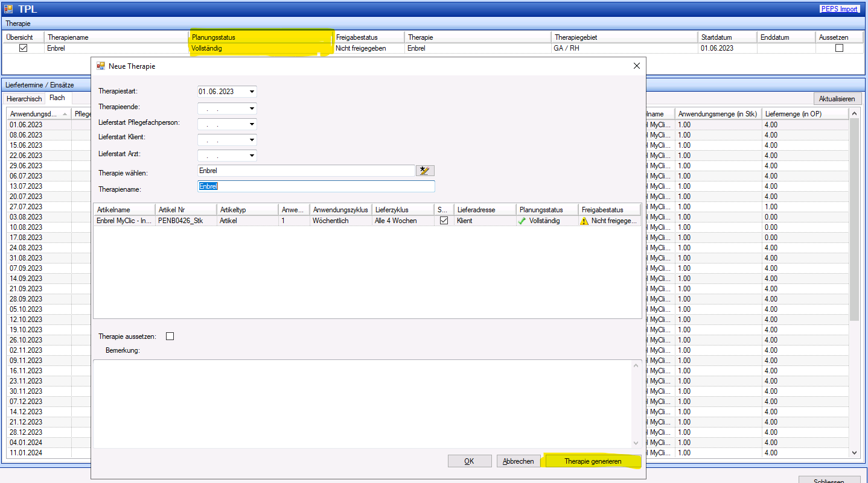Expand the Therapieende date picker
Screen dimensions: 868x483
click(252, 109)
